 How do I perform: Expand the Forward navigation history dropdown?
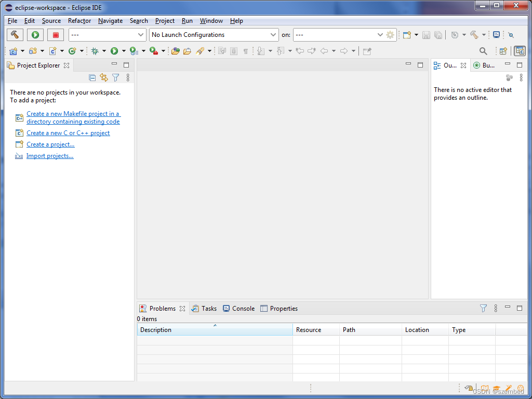coord(353,51)
